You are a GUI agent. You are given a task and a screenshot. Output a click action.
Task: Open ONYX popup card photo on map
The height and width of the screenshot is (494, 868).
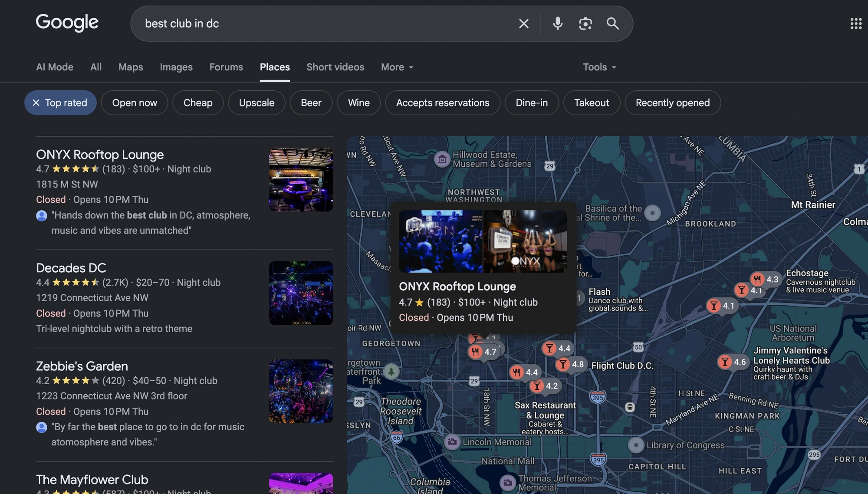tap(483, 241)
